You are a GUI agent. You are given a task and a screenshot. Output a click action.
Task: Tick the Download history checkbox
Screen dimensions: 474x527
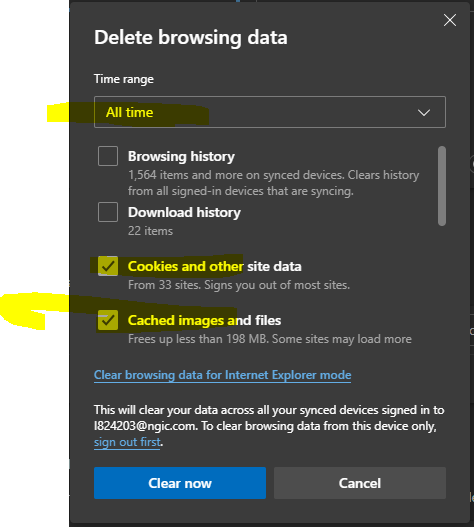pyautogui.click(x=108, y=212)
